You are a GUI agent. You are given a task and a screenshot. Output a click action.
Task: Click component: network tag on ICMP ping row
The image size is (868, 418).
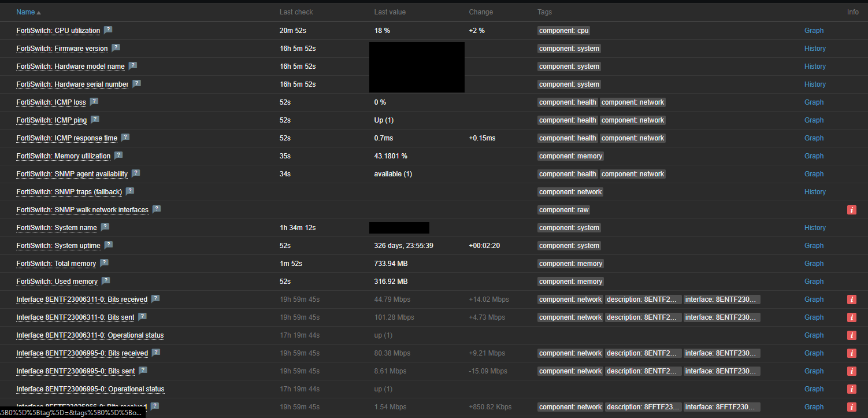pyautogui.click(x=633, y=120)
